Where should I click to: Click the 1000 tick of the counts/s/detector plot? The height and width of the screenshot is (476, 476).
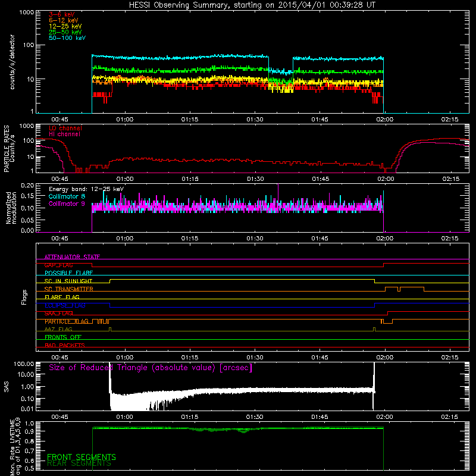click(27, 12)
